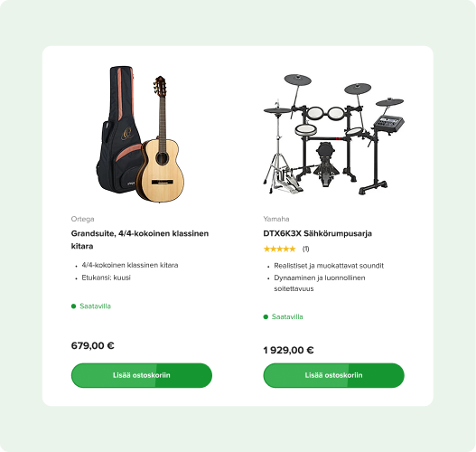476x452 pixels.
Task: Add the Yamaha DTX6K3X to cart
Action: (x=333, y=375)
